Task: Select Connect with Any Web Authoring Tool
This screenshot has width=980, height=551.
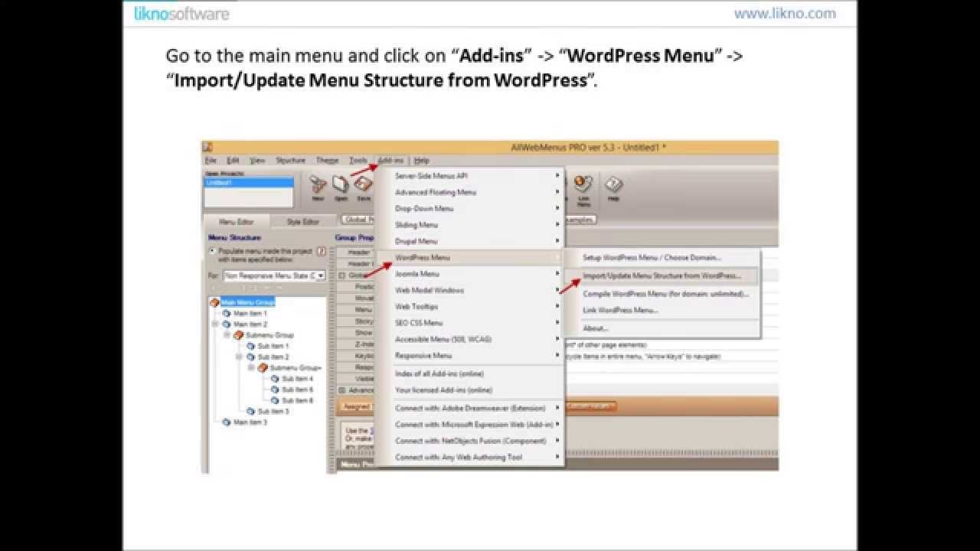Action: tap(470, 457)
